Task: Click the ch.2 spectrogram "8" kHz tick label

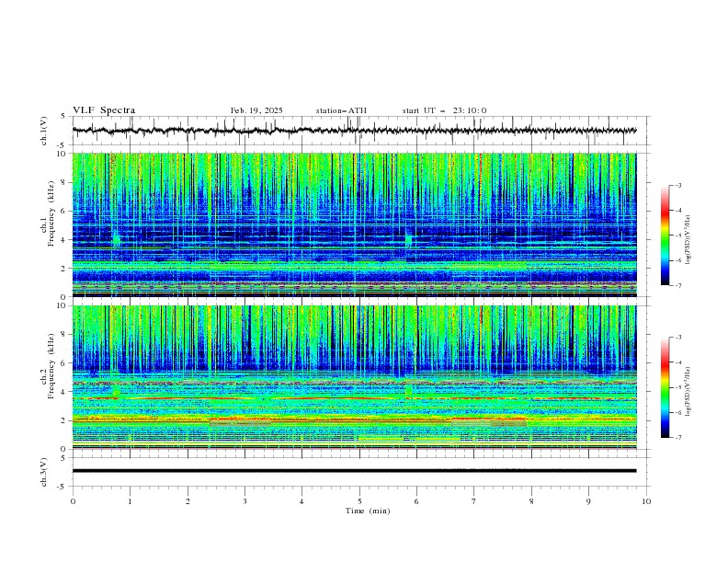Action: click(x=65, y=335)
